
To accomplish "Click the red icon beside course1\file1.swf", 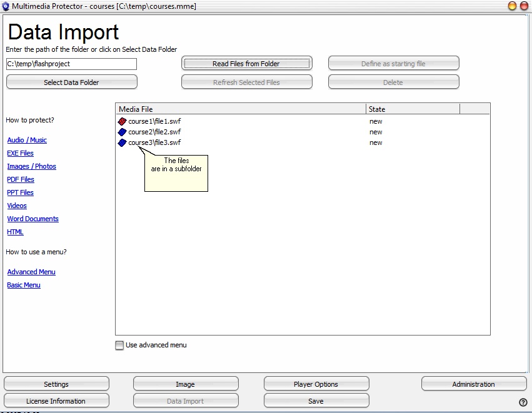I will pos(122,121).
